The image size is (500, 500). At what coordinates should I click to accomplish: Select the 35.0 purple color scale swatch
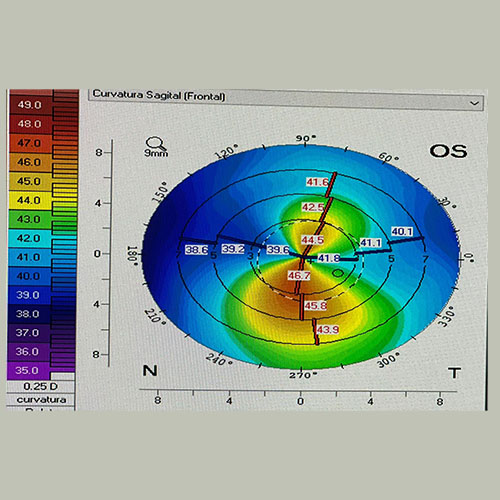pos(28,370)
